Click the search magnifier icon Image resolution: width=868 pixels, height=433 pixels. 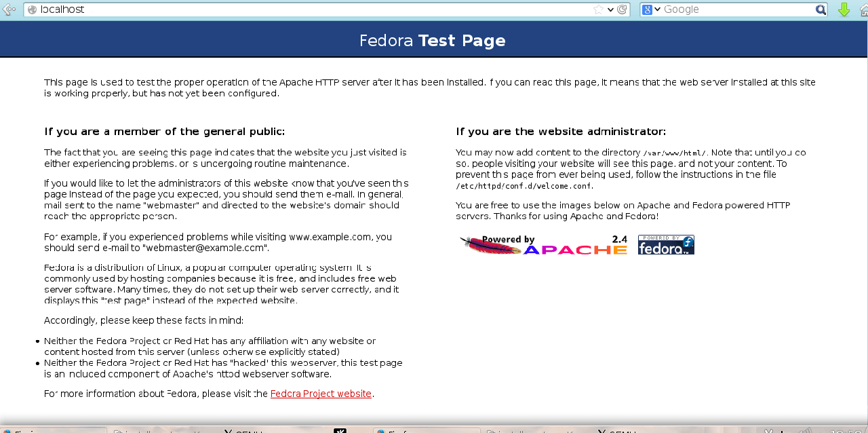821,10
